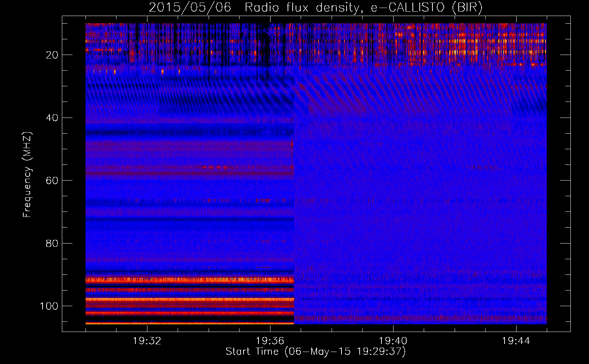Click the 40 MHz frequency tick label

[x=52, y=118]
